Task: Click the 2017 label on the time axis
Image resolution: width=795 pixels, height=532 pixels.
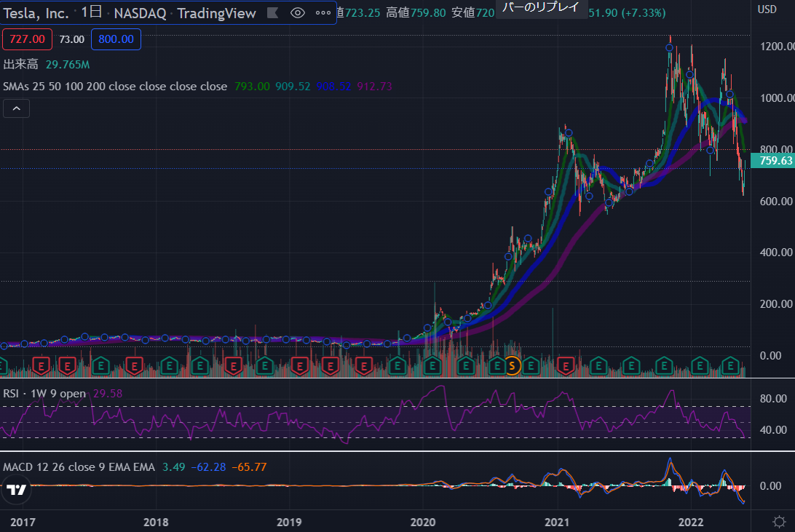Action: (x=23, y=522)
